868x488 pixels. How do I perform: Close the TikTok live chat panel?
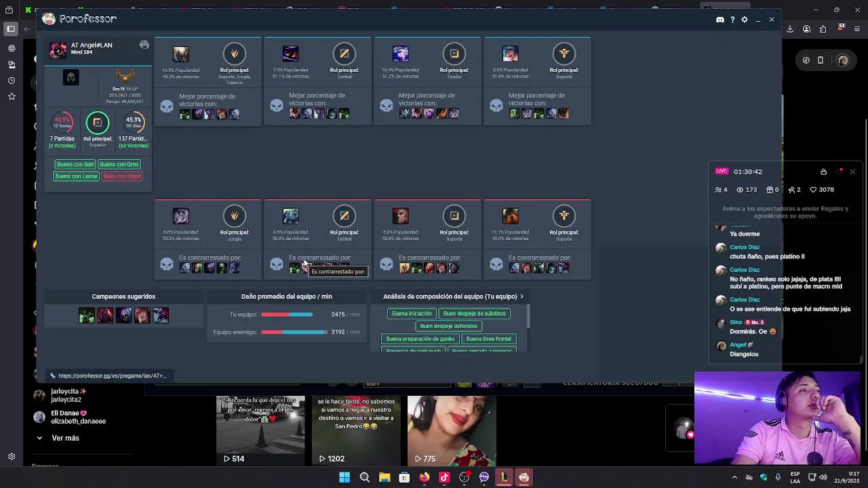click(852, 171)
